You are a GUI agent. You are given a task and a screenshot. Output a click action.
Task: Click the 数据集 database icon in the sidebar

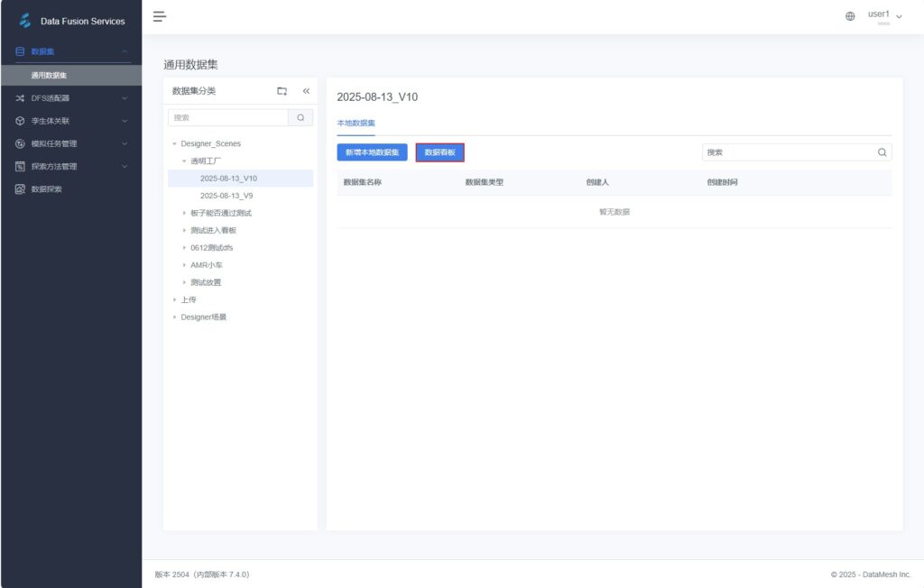tap(20, 51)
